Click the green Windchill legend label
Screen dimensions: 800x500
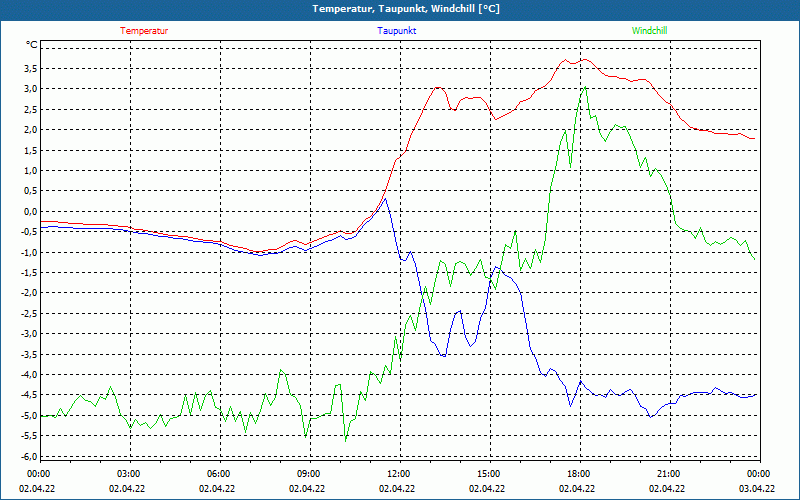(649, 31)
